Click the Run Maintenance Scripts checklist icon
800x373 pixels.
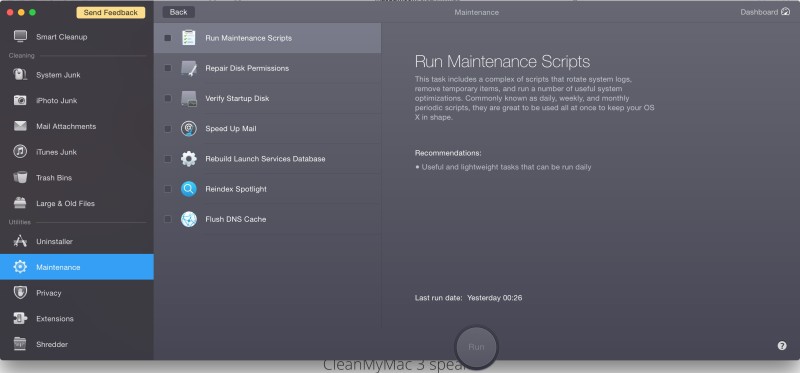click(x=189, y=38)
